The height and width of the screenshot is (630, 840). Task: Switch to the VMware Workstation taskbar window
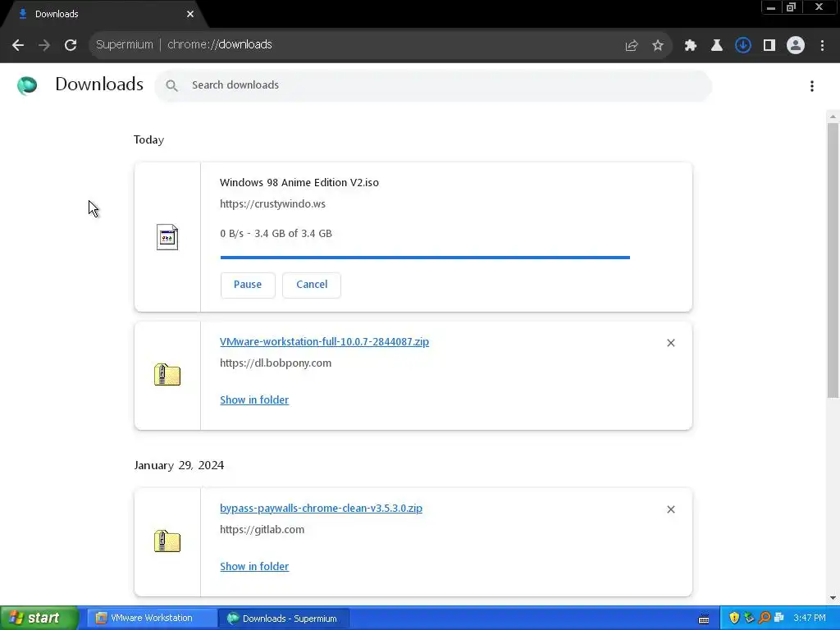click(x=151, y=619)
